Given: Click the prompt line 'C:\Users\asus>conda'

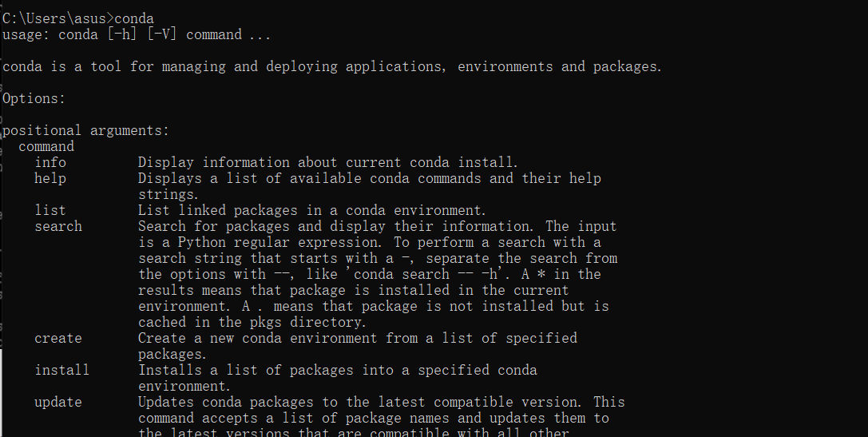Looking at the screenshot, I should click(78, 19).
